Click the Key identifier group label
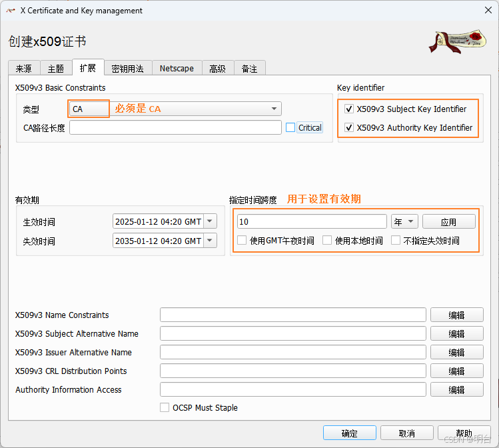Viewport: 499px width, 448px height. [361, 88]
